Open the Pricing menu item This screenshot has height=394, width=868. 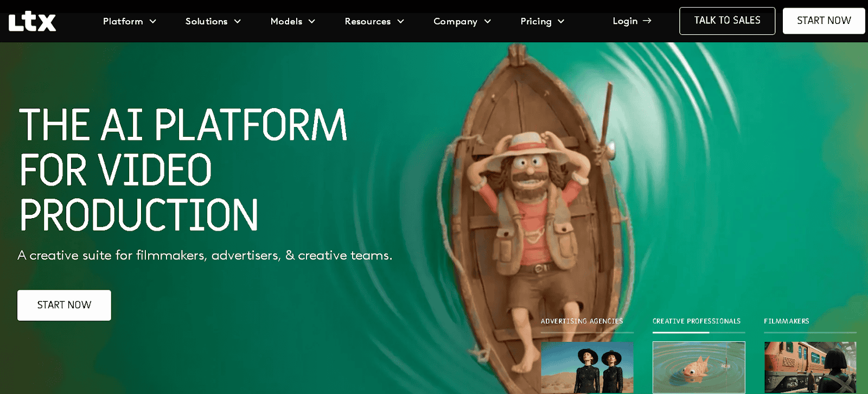(x=536, y=21)
